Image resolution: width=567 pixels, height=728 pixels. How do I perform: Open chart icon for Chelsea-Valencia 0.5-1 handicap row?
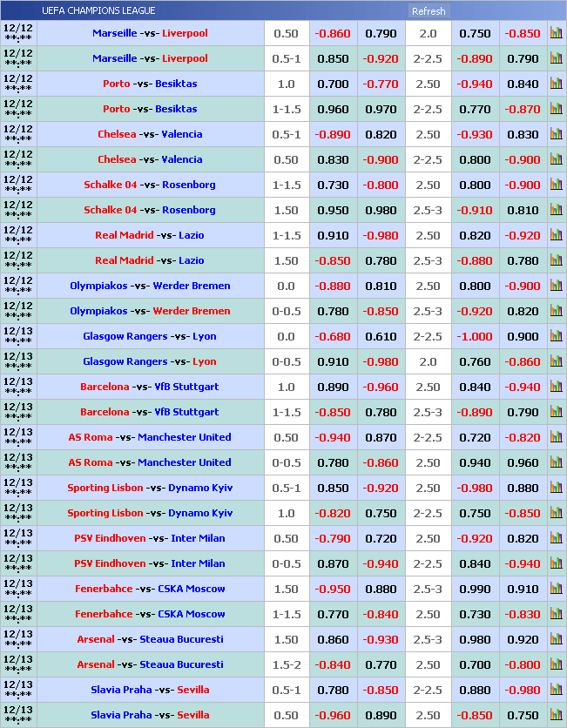point(556,135)
